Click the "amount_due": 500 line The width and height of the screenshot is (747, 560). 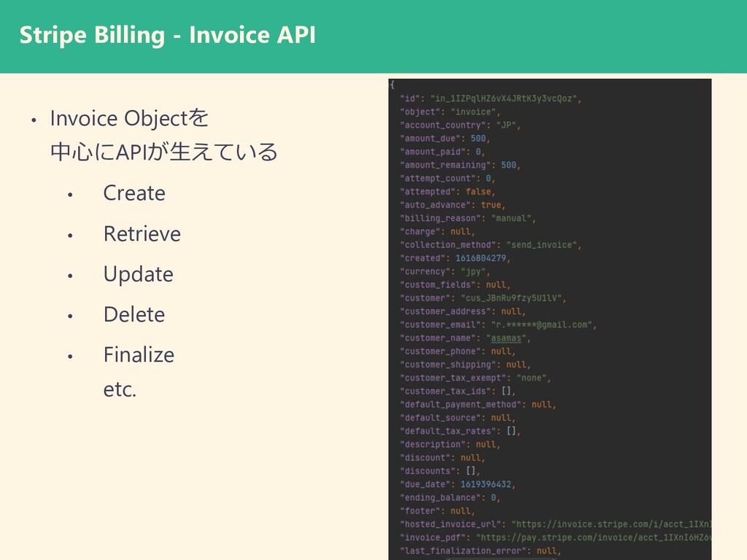pos(445,139)
